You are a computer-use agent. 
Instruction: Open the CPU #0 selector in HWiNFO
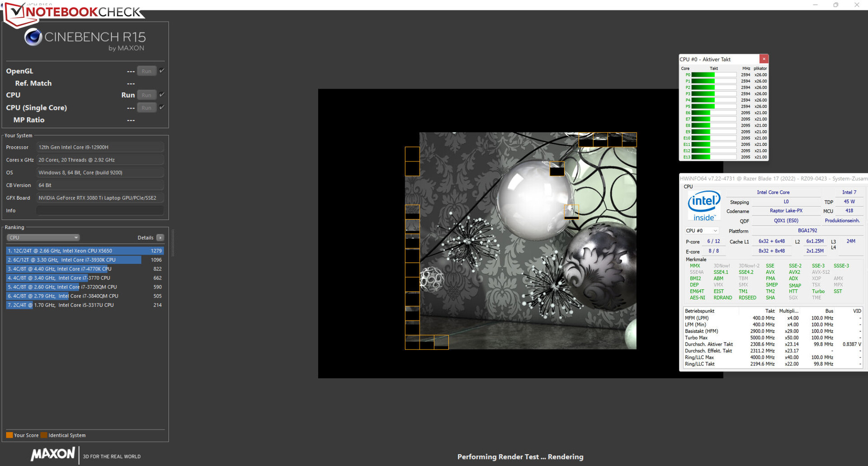(x=702, y=231)
